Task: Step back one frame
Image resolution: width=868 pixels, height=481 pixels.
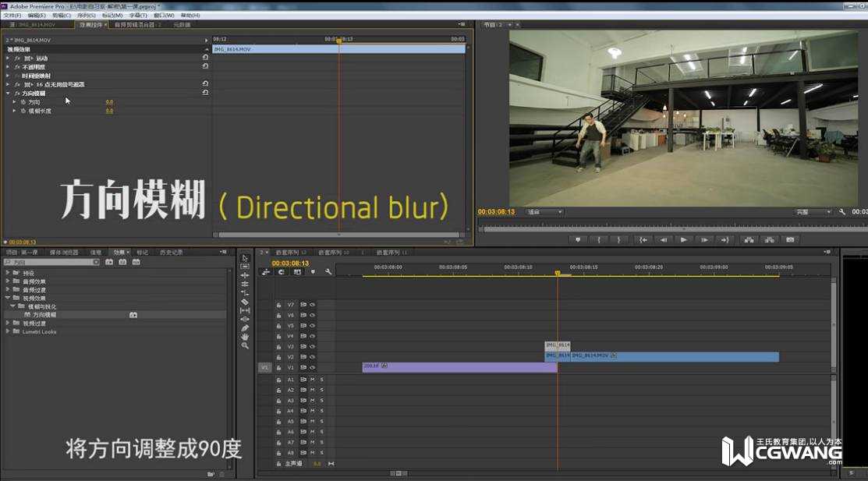Action: (663, 239)
